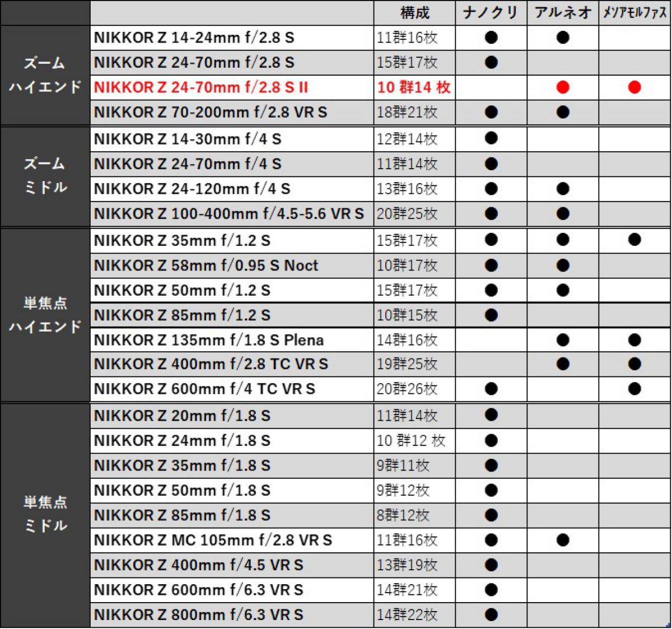Select the NIKKOR Z 14-24mm f/2.8 S cell
Viewport: 672px width, 629px height.
[x=232, y=38]
